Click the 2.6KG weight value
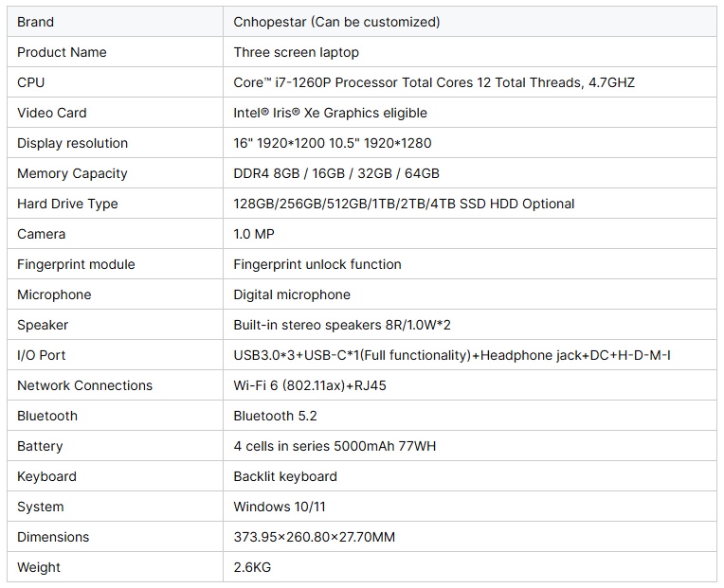The image size is (724, 588). click(251, 567)
